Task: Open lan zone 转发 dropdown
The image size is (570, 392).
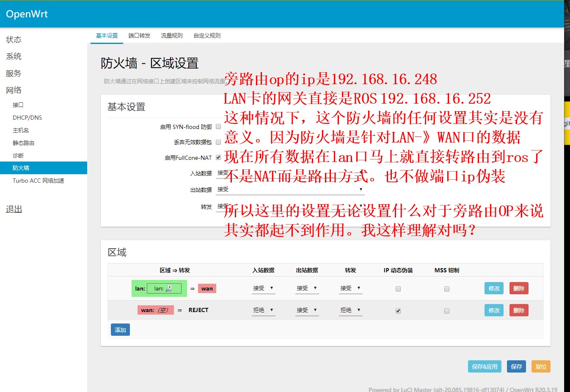Action: click(x=350, y=288)
